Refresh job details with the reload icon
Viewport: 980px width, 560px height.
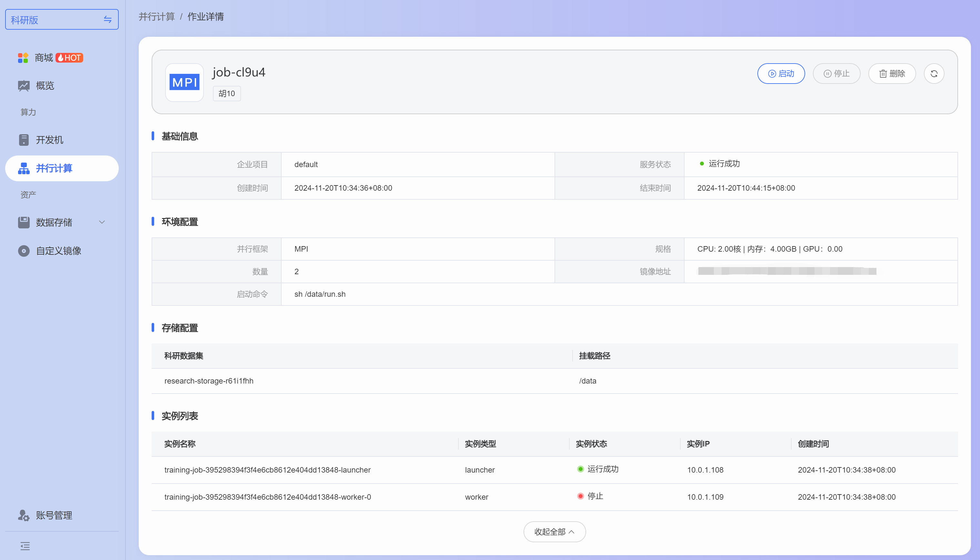934,74
